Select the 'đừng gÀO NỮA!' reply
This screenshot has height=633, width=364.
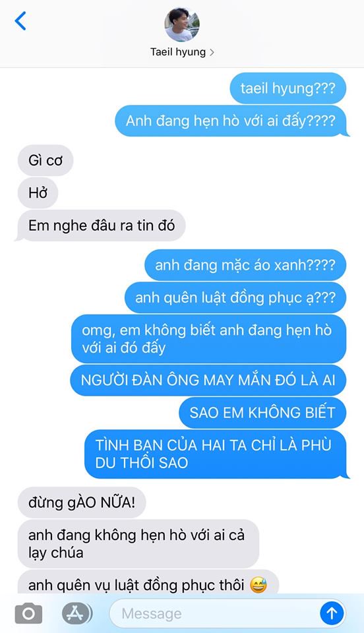point(82,502)
